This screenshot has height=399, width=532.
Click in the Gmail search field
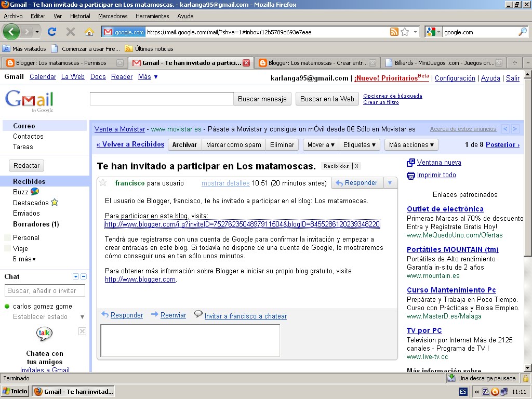coord(162,99)
